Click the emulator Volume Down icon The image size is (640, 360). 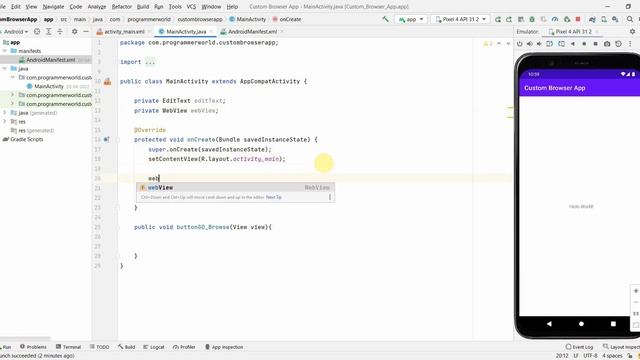pyautogui.click(x=539, y=44)
